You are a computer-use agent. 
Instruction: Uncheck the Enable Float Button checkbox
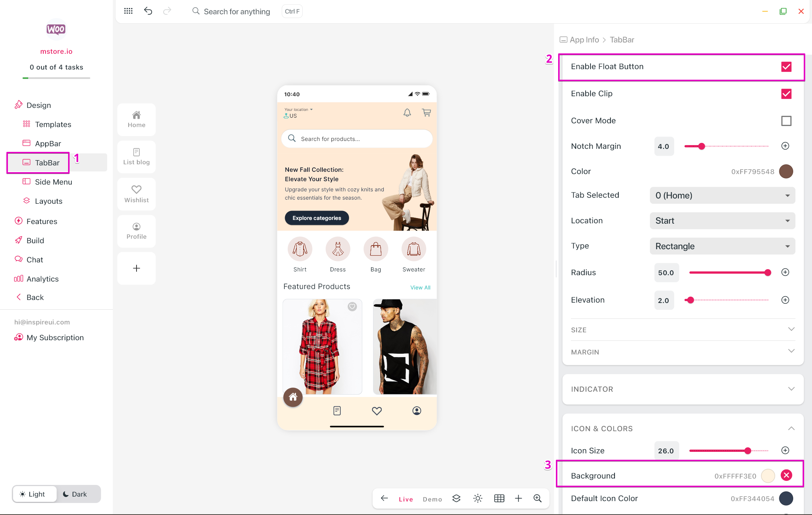[x=786, y=67]
